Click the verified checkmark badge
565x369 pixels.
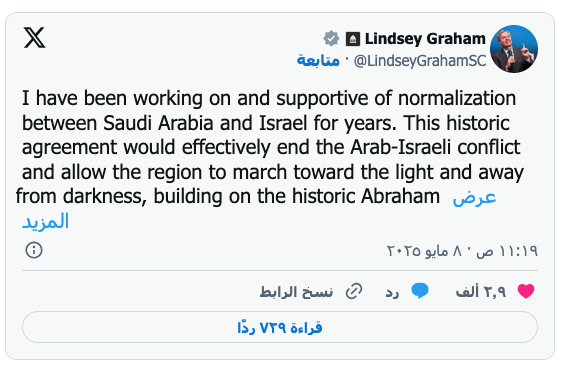pyautogui.click(x=331, y=39)
